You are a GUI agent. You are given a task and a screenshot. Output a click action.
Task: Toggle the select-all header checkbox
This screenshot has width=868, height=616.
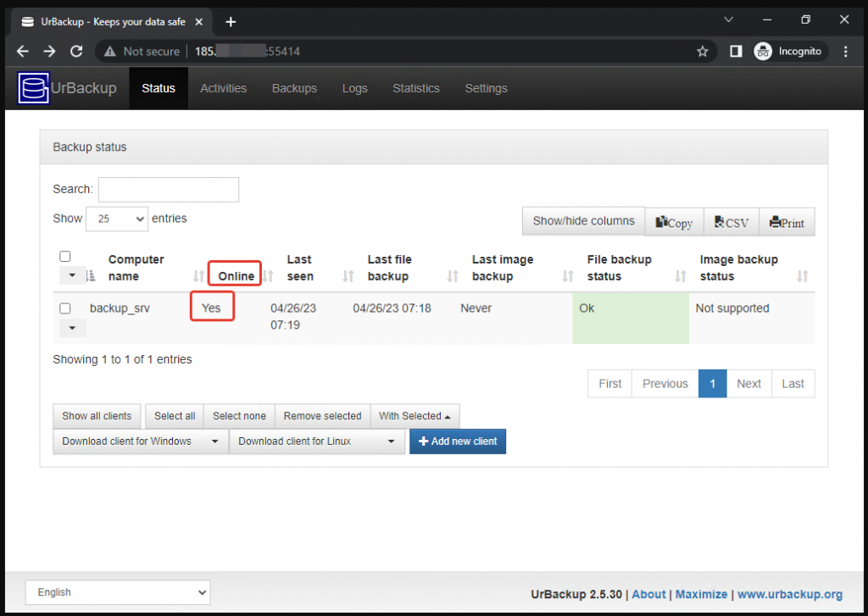point(65,257)
